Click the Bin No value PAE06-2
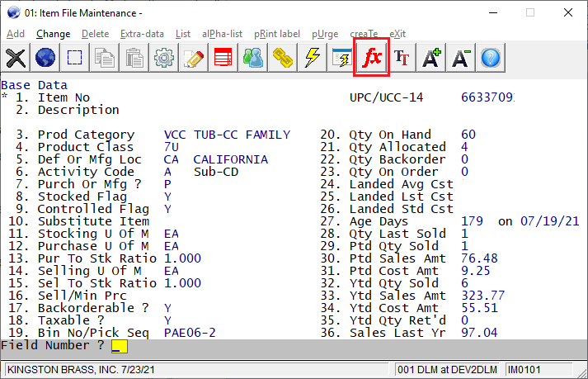This screenshot has height=379, width=588. (x=190, y=333)
